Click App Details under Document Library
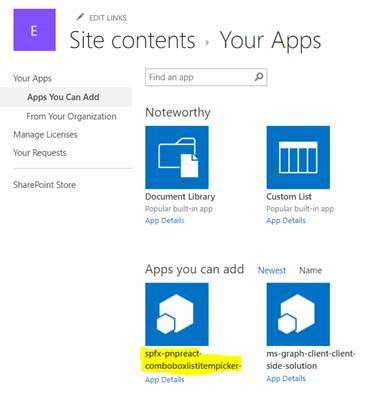 pyautogui.click(x=165, y=220)
